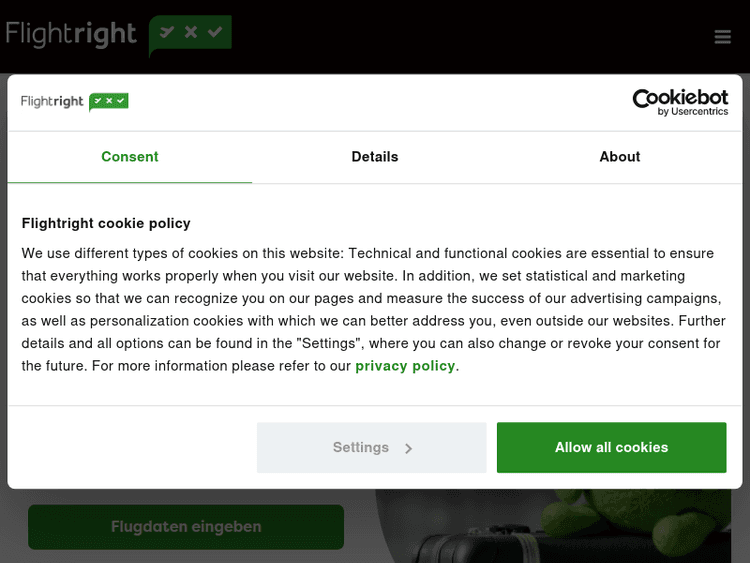Image resolution: width=750 pixels, height=563 pixels.
Task: Click the Flugdaten eingeben button
Action: pyautogui.click(x=186, y=527)
